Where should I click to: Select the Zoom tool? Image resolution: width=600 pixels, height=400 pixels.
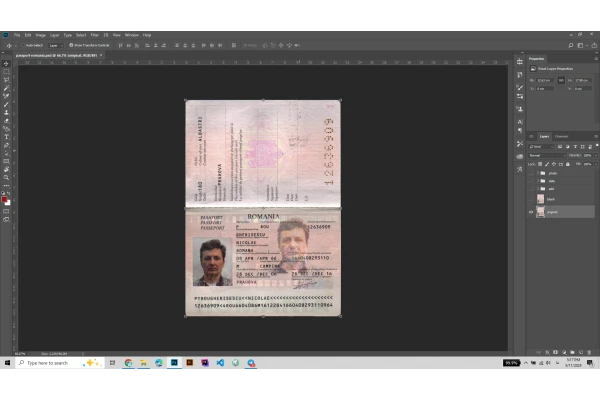[x=6, y=178]
